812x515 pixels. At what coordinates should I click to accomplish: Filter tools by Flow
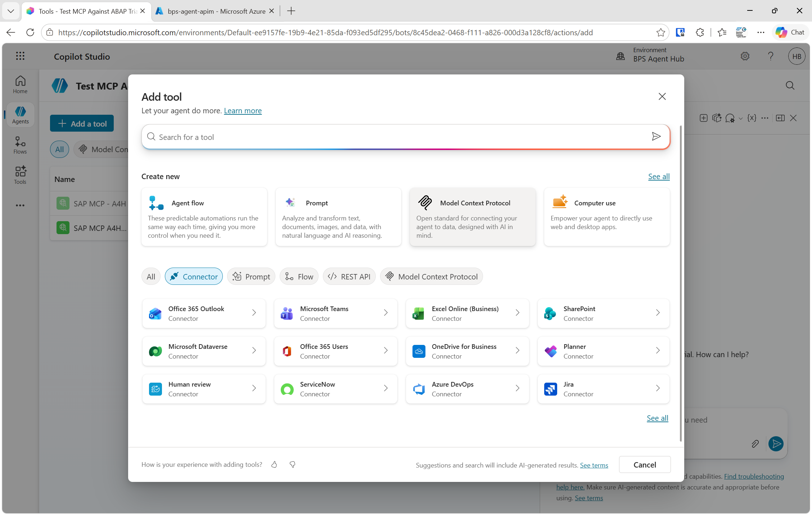(x=299, y=277)
